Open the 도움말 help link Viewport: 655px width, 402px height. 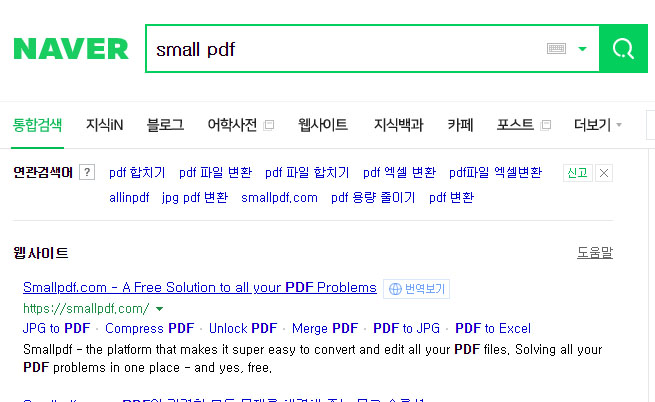[x=595, y=252]
